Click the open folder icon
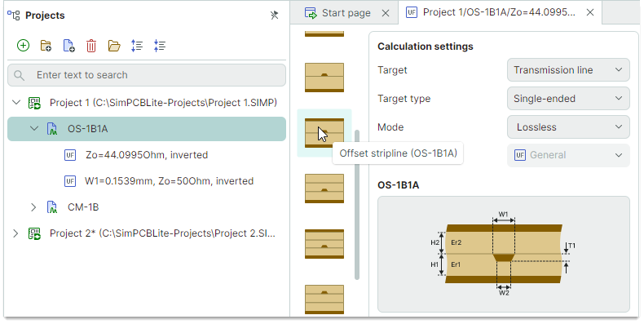 [114, 46]
